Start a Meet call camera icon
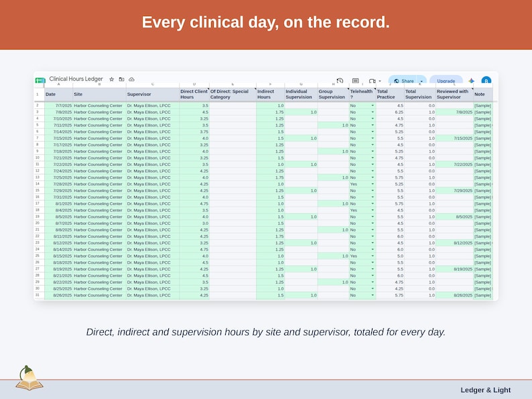 pos(372,81)
